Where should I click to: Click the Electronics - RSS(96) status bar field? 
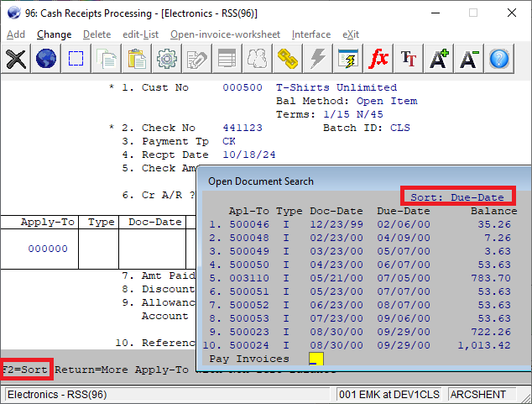167,395
